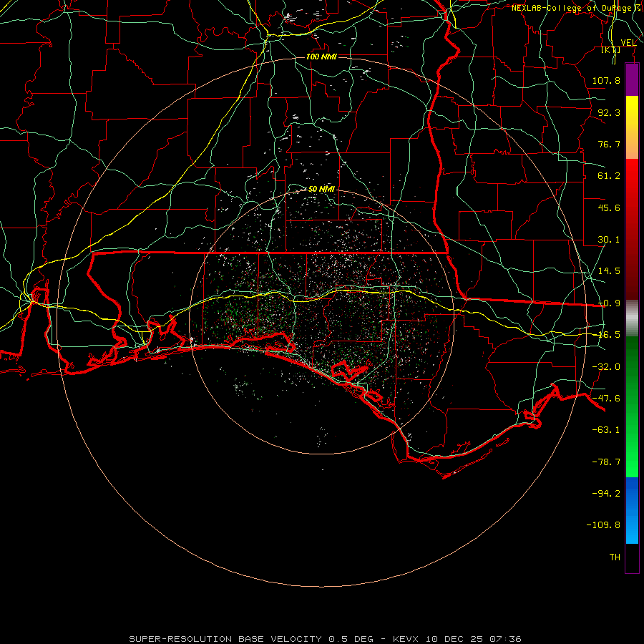Click the -94.2 scale value
Screen dimensions: 644x644
click(x=606, y=493)
